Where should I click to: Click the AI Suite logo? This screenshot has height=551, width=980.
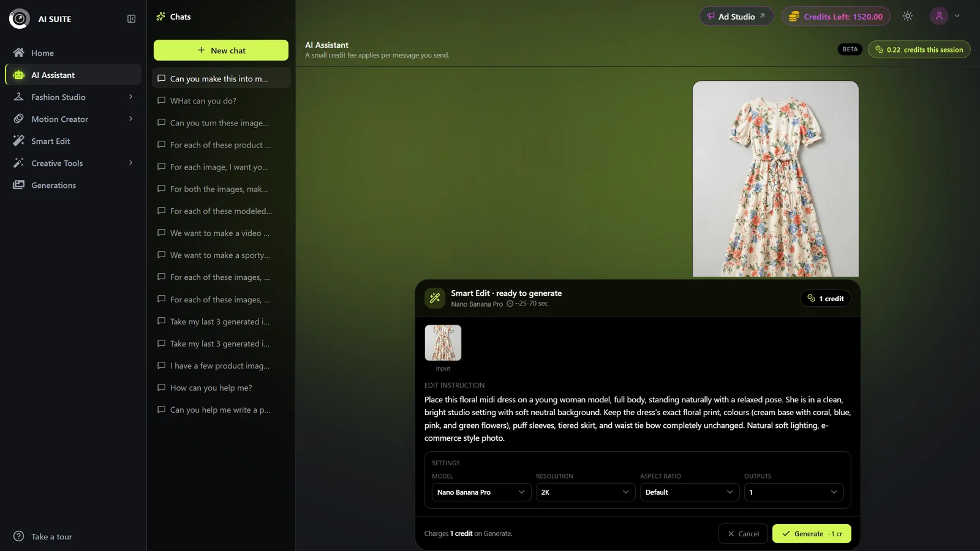(x=20, y=19)
